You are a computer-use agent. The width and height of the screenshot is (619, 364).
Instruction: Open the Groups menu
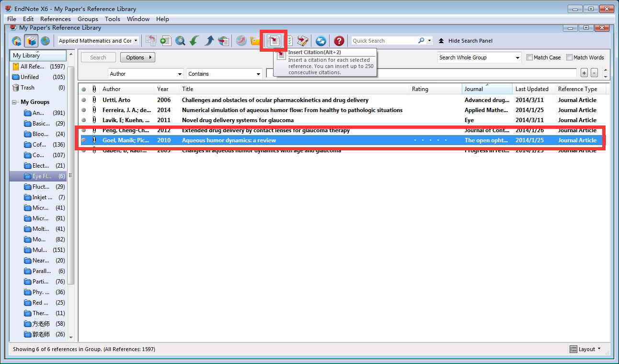(88, 19)
